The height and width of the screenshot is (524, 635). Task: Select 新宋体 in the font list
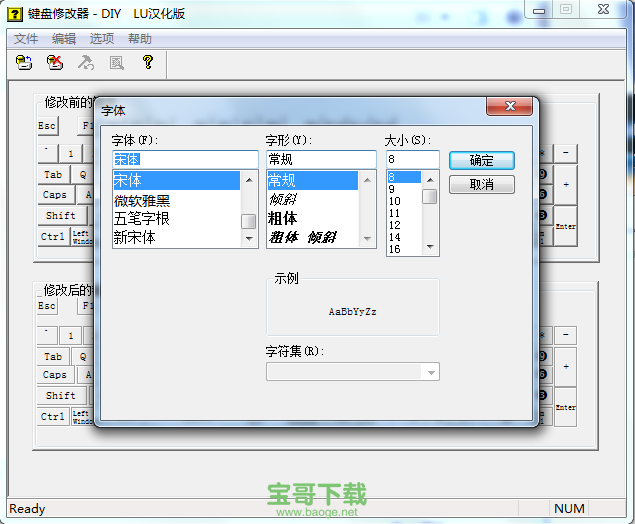[x=177, y=237]
